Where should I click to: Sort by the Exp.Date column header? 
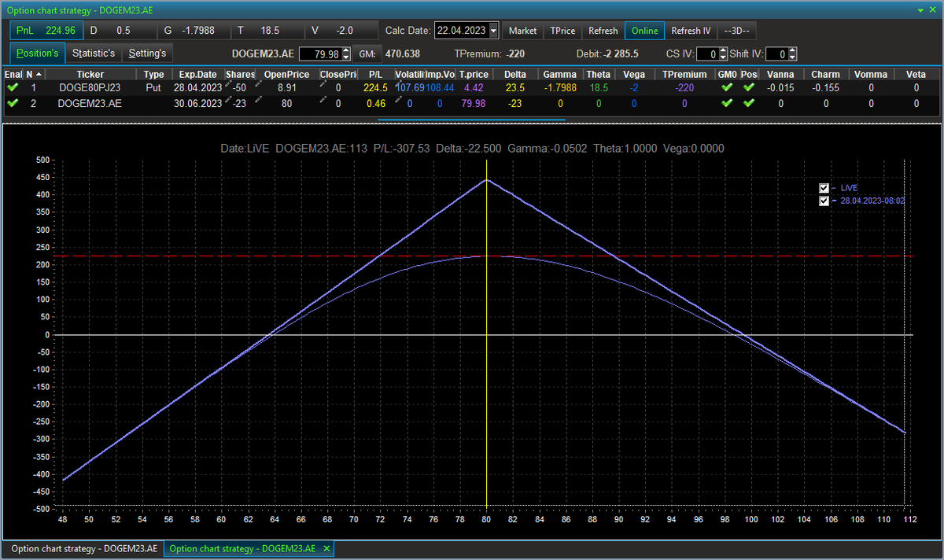tap(197, 74)
